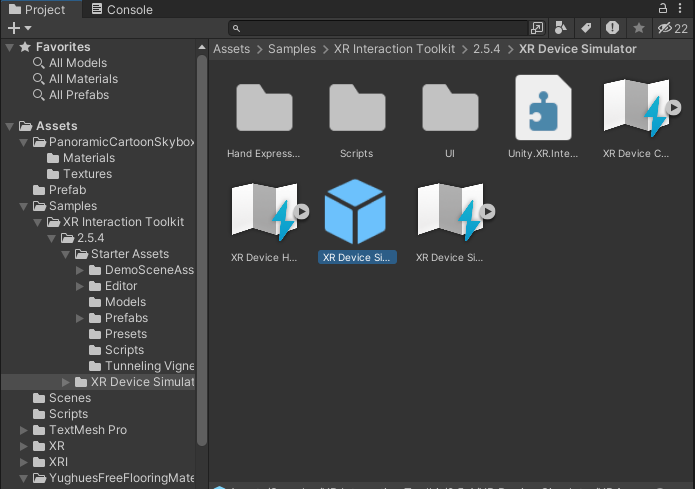
Task: Click the folder tree scroll-up arrow
Action: pos(202,47)
